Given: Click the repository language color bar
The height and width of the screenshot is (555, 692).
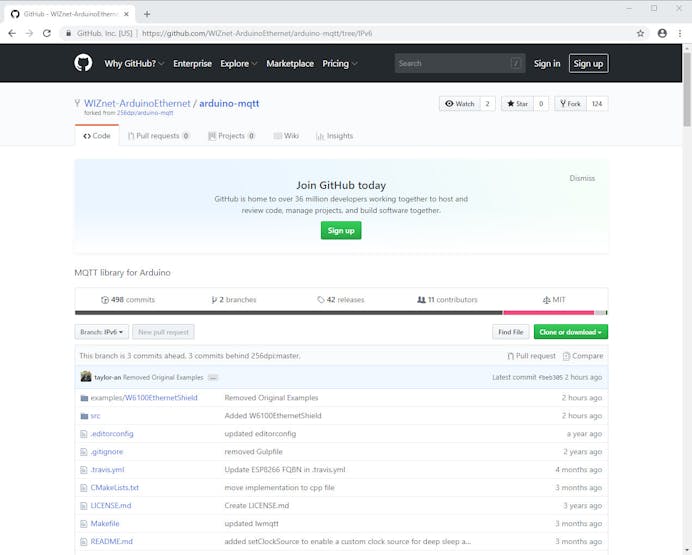Looking at the screenshot, I should click(x=341, y=312).
